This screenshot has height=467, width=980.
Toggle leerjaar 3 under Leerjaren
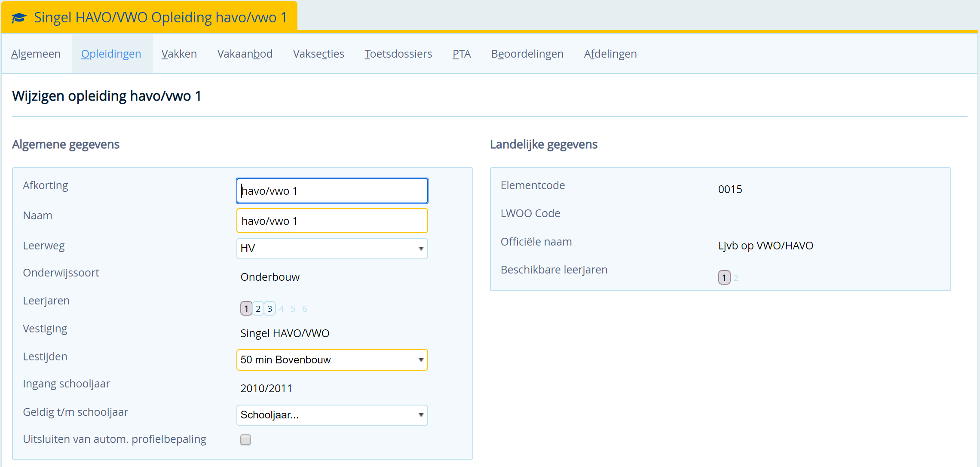[269, 308]
